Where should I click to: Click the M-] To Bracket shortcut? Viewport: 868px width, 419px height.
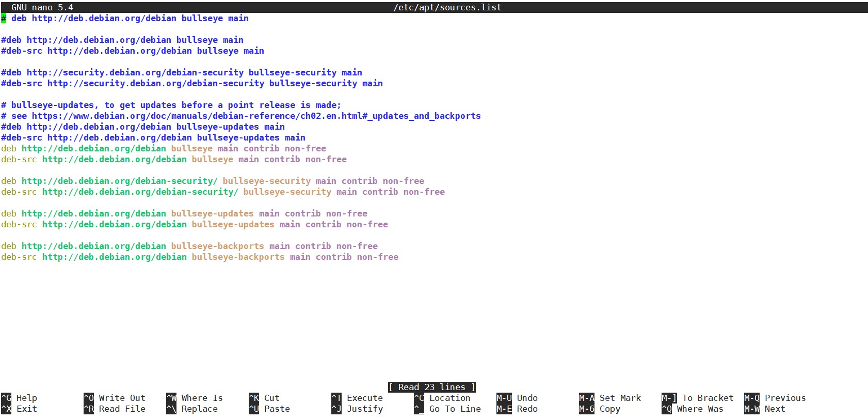pyautogui.click(x=698, y=398)
